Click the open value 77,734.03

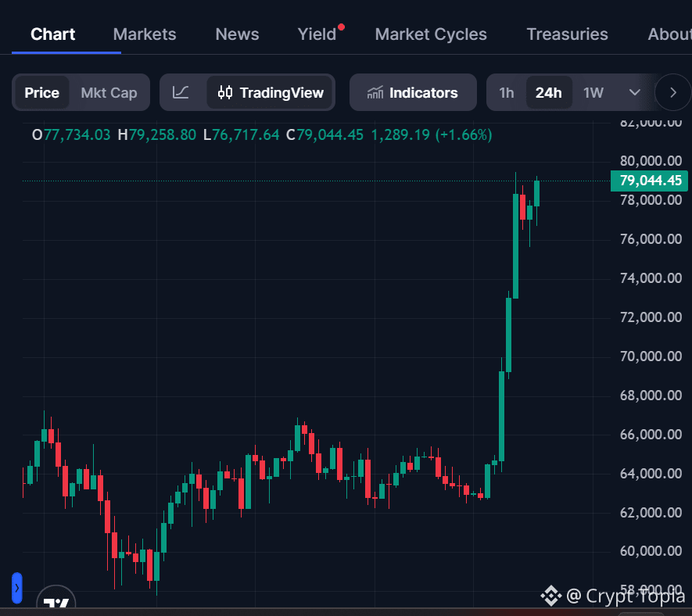tap(77, 135)
